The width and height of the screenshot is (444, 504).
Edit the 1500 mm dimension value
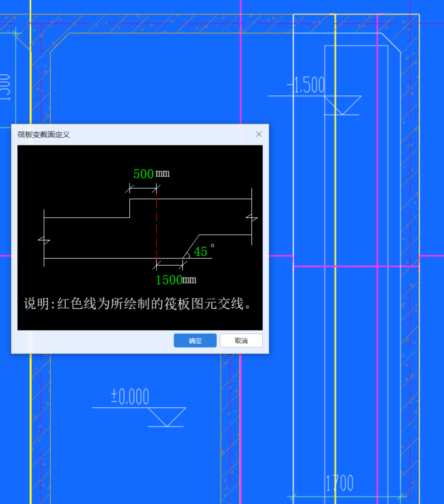[169, 280]
